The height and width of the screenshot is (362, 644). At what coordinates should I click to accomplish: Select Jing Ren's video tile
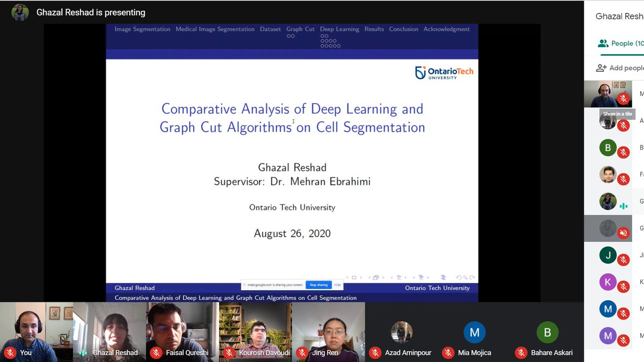coord(328,331)
